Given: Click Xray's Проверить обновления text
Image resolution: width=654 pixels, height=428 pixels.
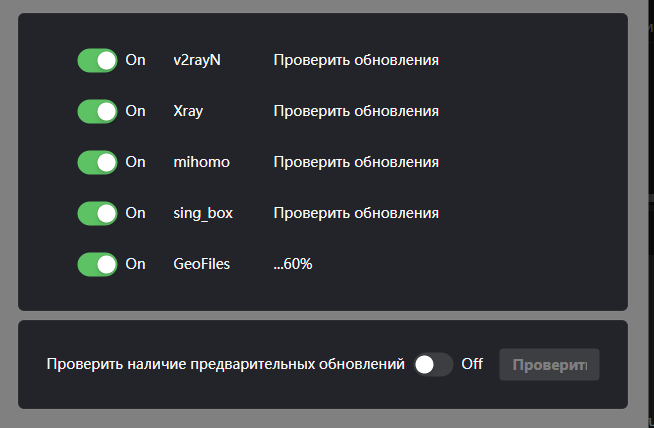Looking at the screenshot, I should click(356, 111).
